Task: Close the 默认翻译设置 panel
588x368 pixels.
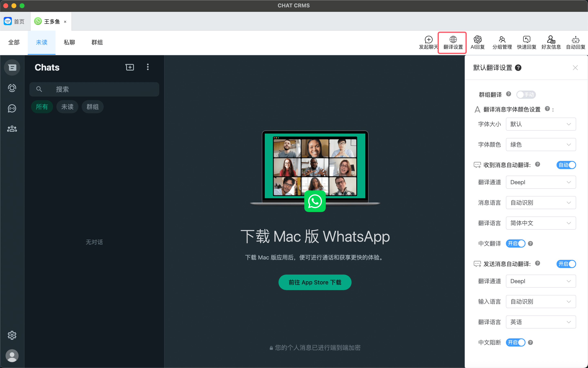Action: coord(575,68)
